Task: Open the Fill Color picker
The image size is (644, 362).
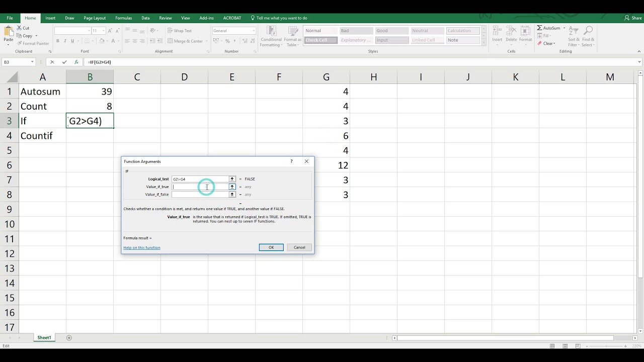Action: [101, 41]
